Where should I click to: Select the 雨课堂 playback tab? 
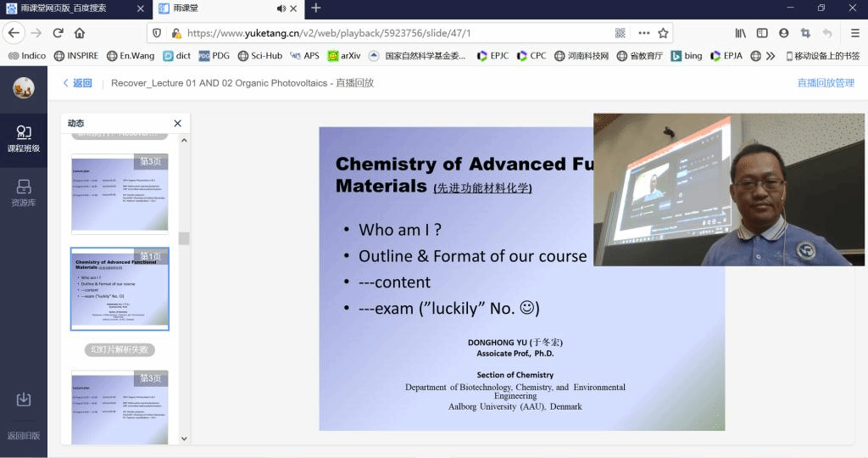tap(228, 8)
